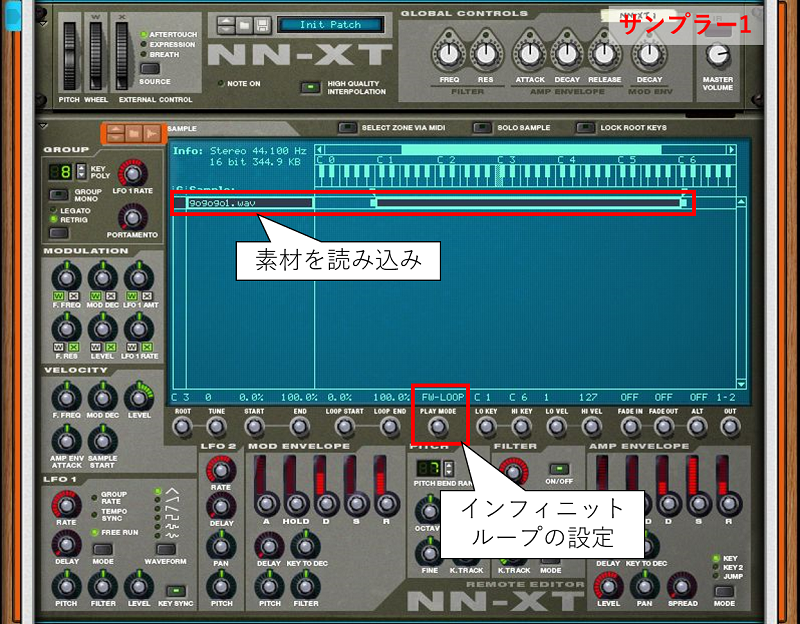This screenshot has height=624, width=800.
Task: Toggle High Quality Interpolation button
Action: pos(310,87)
